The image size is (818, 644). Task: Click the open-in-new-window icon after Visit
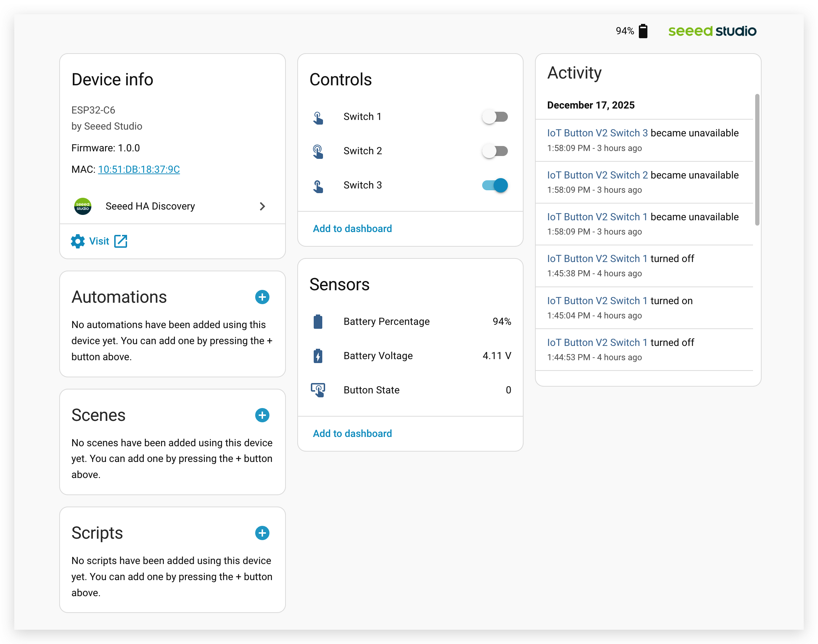pos(121,241)
